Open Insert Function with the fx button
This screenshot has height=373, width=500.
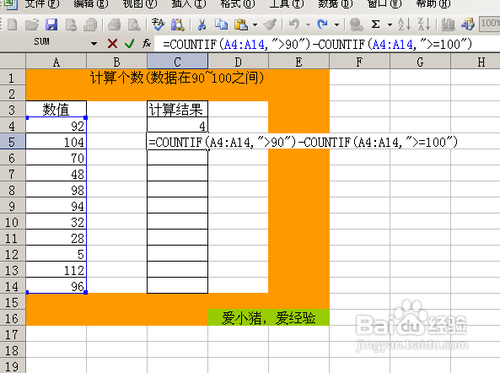[147, 43]
